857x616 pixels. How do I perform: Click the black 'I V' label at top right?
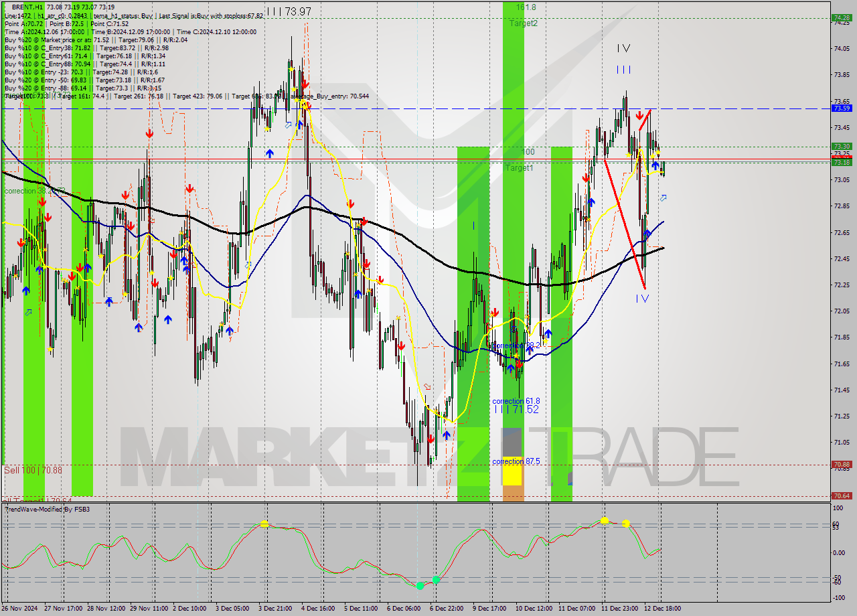tap(623, 48)
